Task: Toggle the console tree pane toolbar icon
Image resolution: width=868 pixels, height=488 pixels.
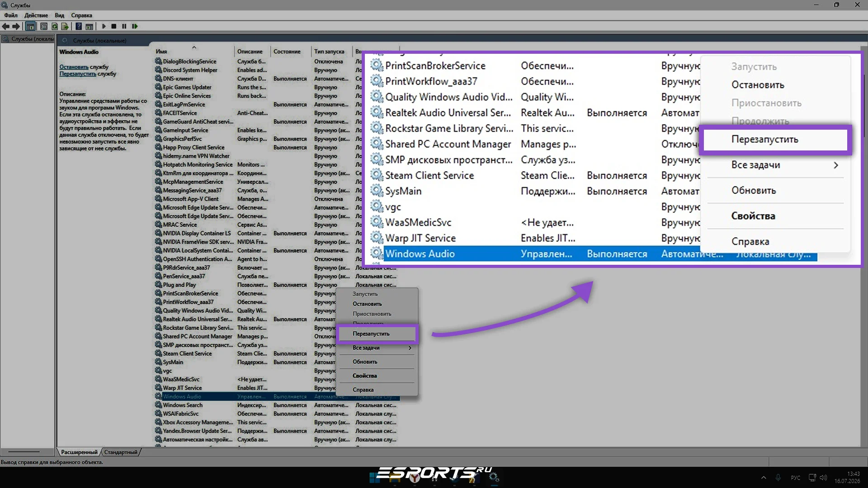Action: 30,26
